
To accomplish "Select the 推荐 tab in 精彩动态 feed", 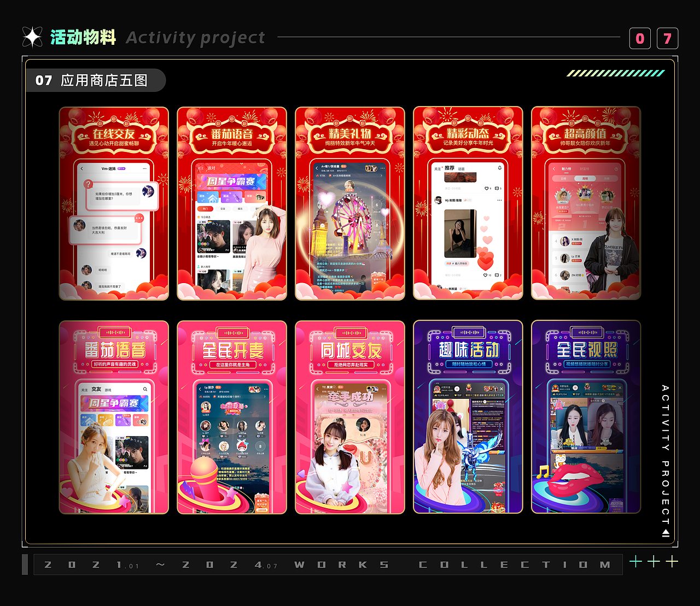I will [x=449, y=168].
